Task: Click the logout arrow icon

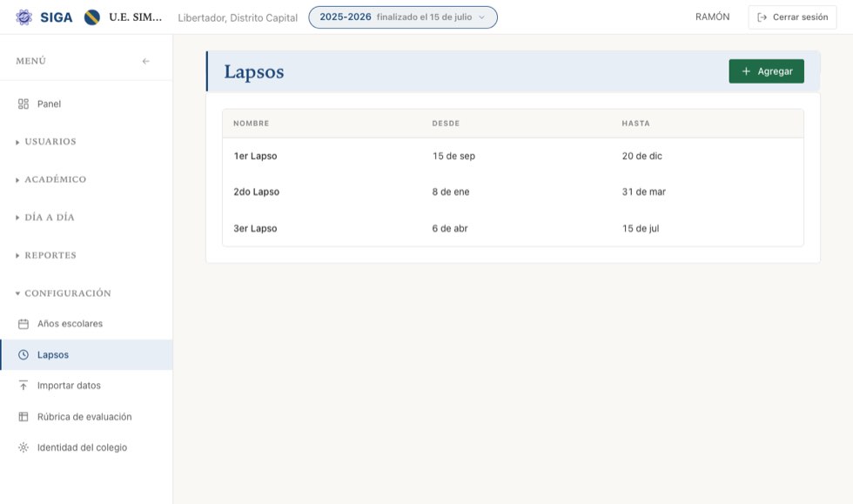Action: coord(762,17)
